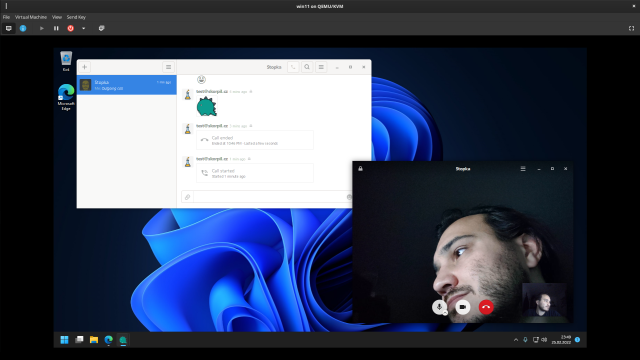Open the volume tray icon

544,340
